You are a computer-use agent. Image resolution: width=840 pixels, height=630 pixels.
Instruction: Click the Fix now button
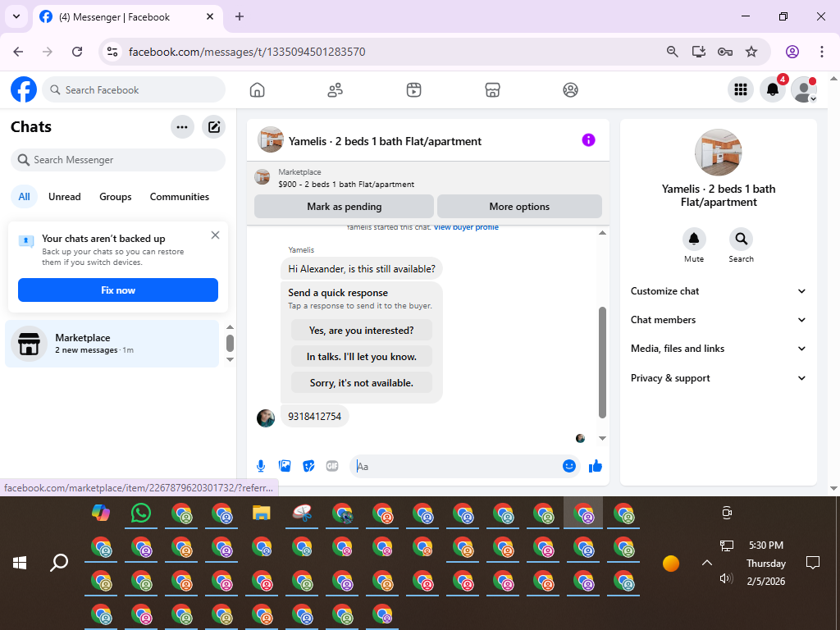click(x=118, y=290)
